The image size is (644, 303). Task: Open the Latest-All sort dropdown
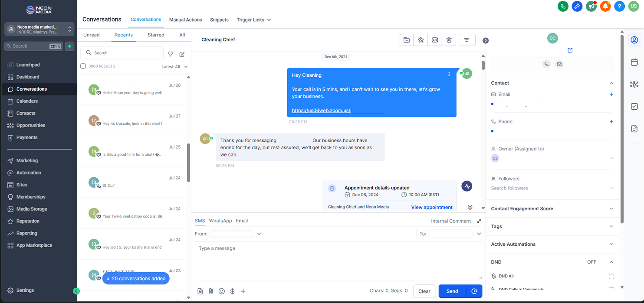(x=174, y=67)
